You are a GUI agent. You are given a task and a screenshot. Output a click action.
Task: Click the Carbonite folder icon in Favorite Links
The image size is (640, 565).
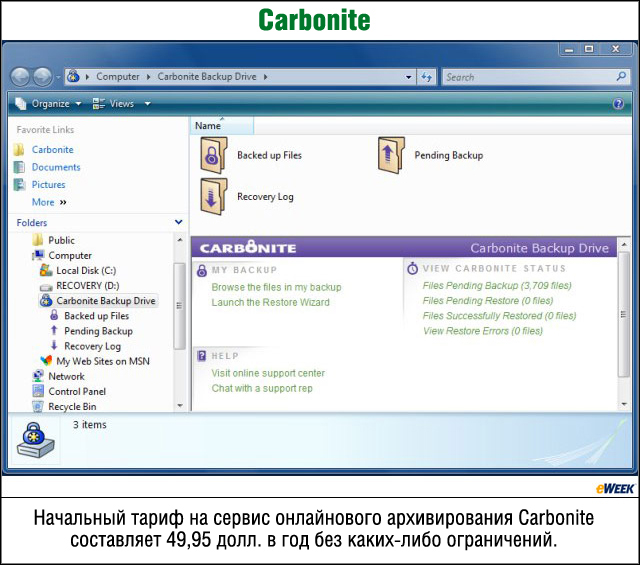click(x=19, y=149)
